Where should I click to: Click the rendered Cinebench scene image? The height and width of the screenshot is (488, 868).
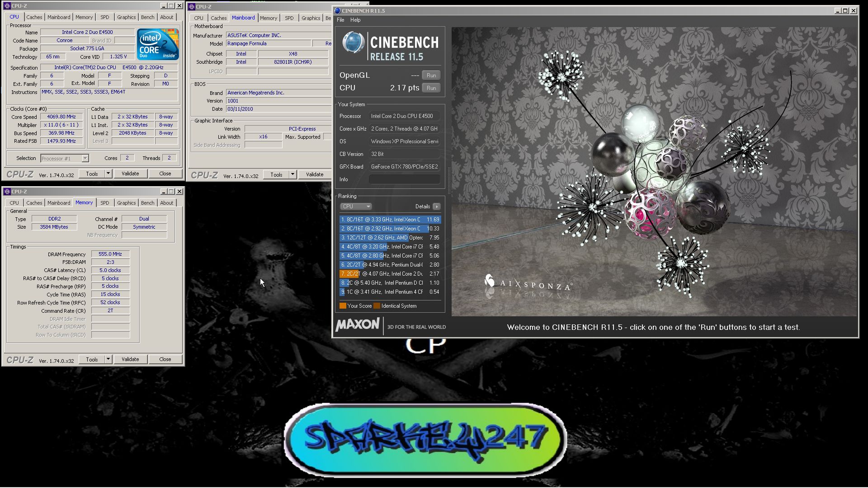click(654, 171)
